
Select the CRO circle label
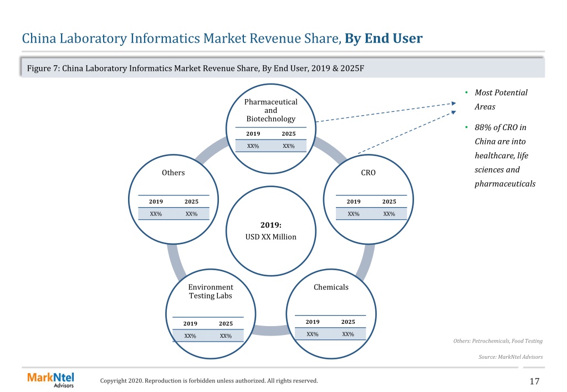click(368, 173)
